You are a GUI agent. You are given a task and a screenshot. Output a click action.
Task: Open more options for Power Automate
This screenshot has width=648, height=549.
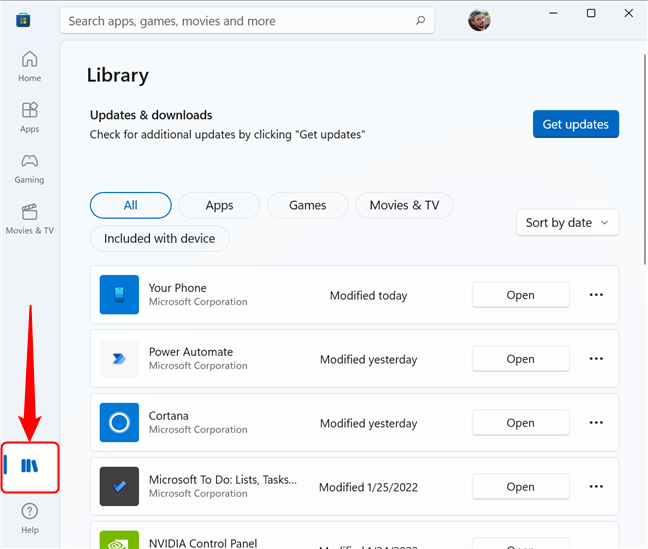(x=596, y=358)
